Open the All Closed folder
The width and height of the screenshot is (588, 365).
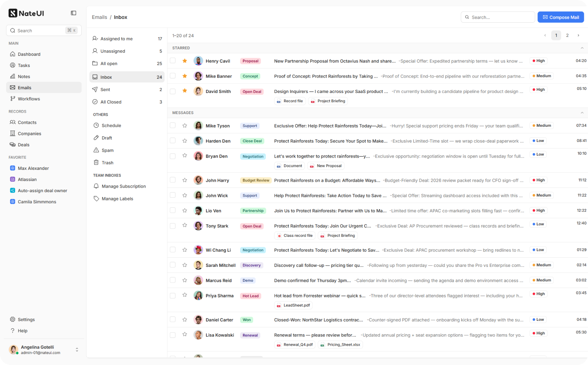pos(127,102)
